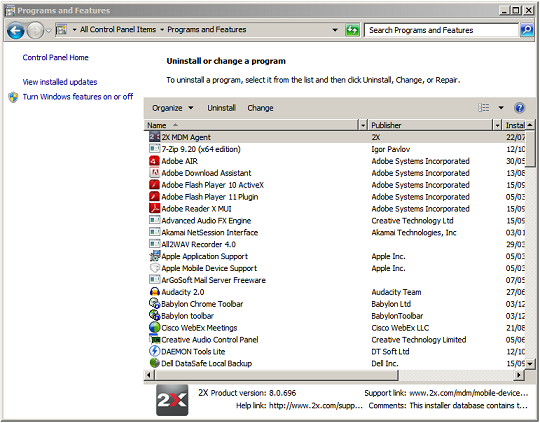
Task: Click the Babylon Chrome Toolbar icon
Action: point(154,303)
